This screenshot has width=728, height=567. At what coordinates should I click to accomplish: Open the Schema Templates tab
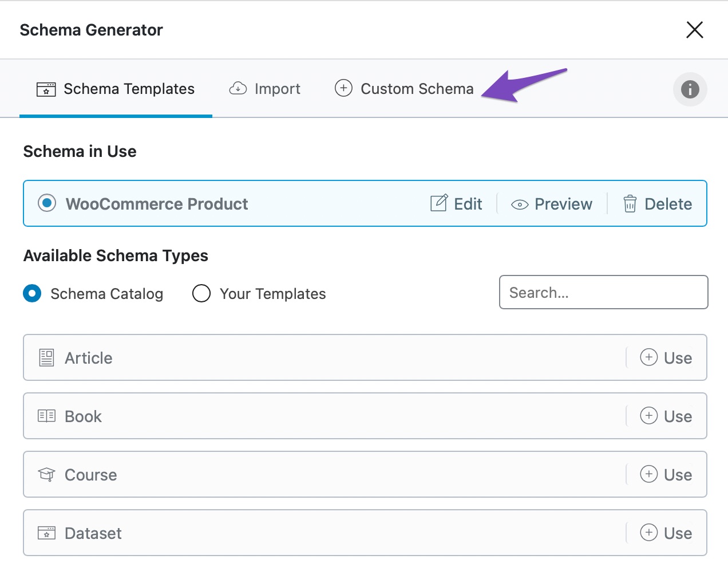pos(116,89)
